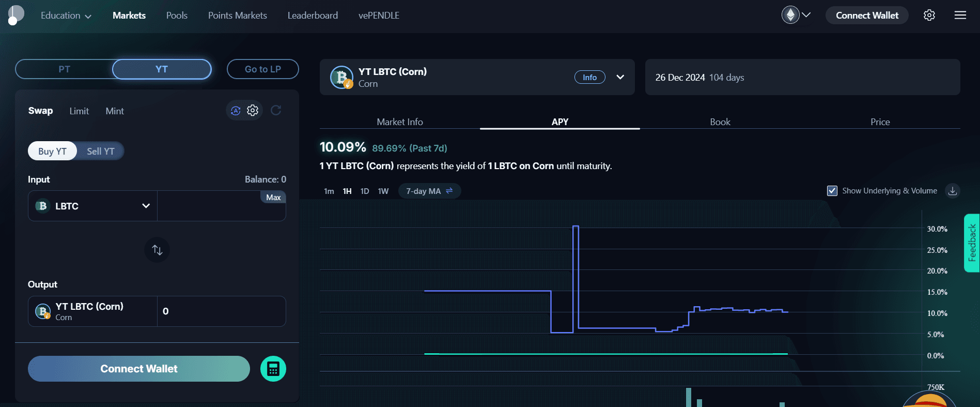The height and width of the screenshot is (407, 980).
Task: Set chart interval to 1D
Action: tap(365, 191)
